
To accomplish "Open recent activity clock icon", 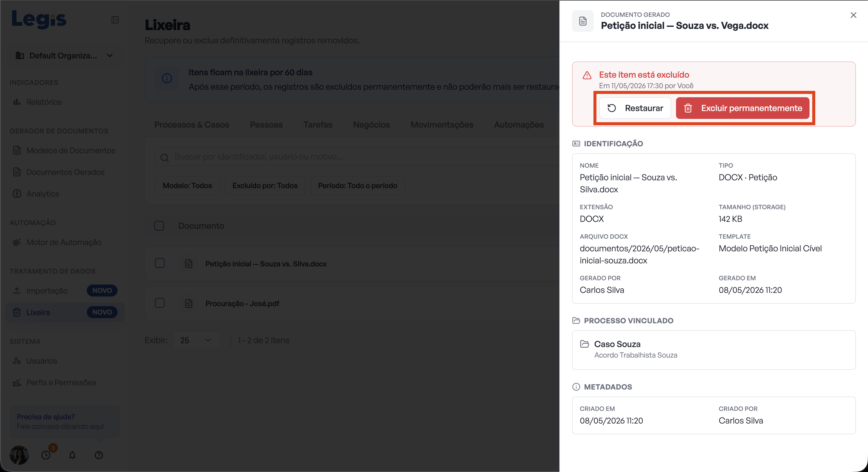I will point(46,455).
